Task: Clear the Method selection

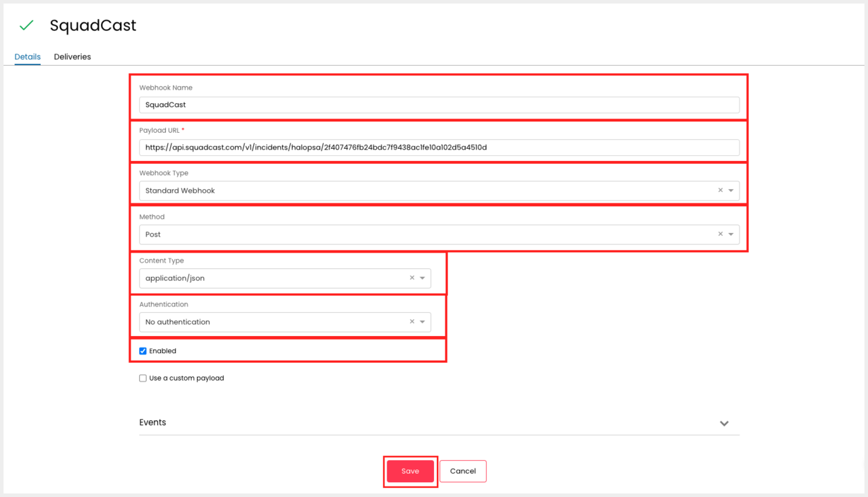Action: point(720,234)
